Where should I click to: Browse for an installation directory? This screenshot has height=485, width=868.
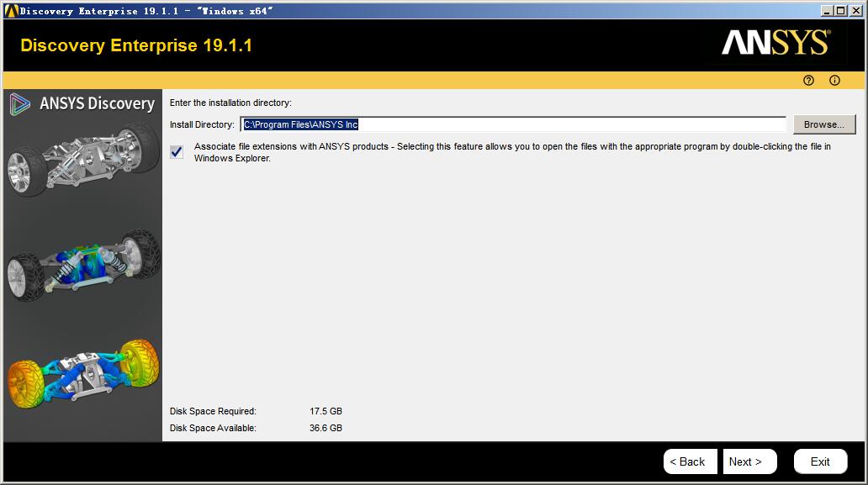(x=823, y=124)
